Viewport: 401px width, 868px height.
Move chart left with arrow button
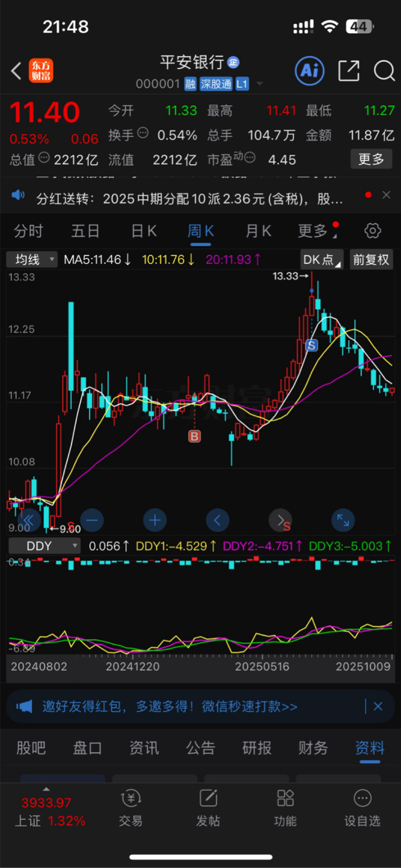tap(217, 520)
